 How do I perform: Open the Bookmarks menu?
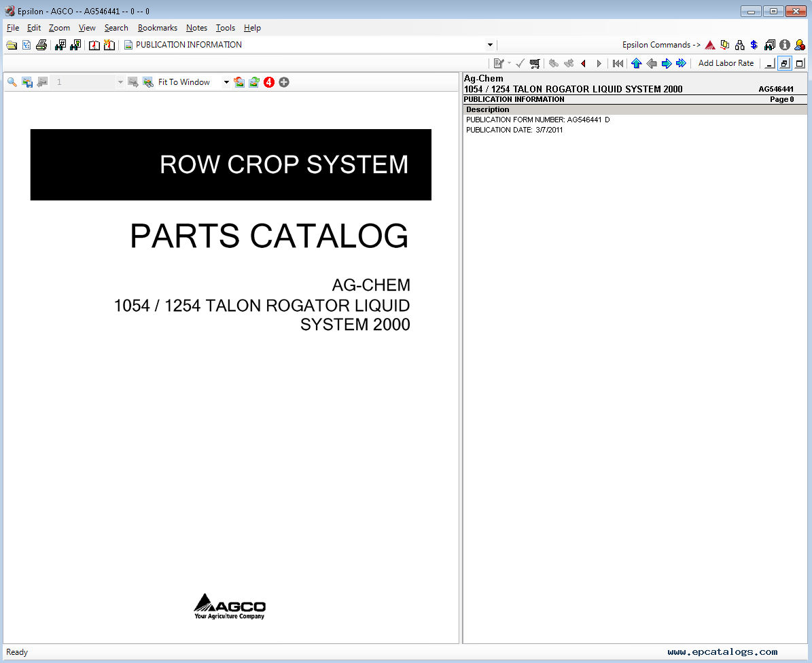click(x=157, y=28)
